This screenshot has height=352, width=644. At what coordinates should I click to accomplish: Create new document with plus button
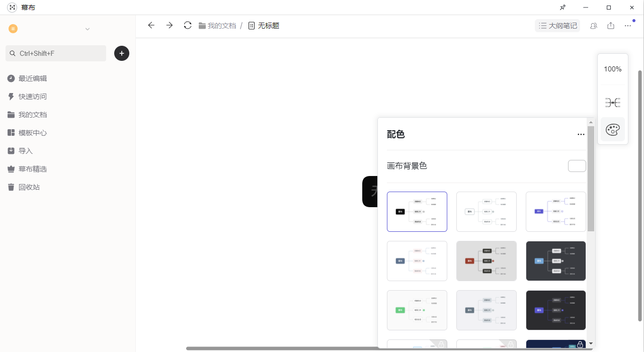(122, 53)
